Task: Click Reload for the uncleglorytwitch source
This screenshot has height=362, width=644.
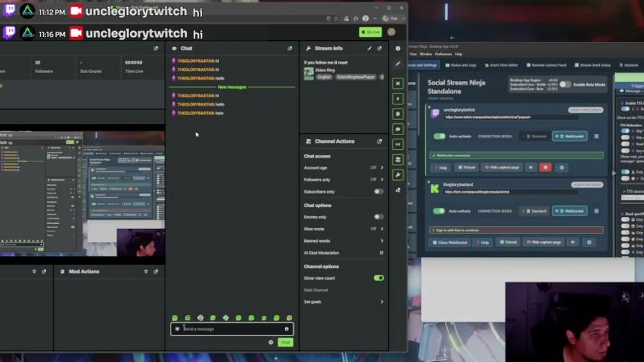Action: pyautogui.click(x=466, y=167)
